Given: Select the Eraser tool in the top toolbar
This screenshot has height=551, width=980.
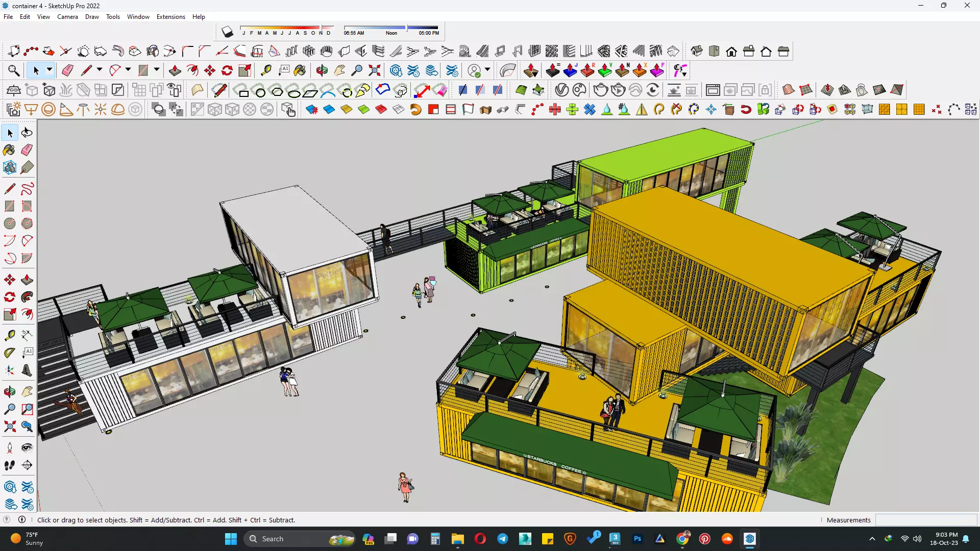Looking at the screenshot, I should pyautogui.click(x=67, y=70).
